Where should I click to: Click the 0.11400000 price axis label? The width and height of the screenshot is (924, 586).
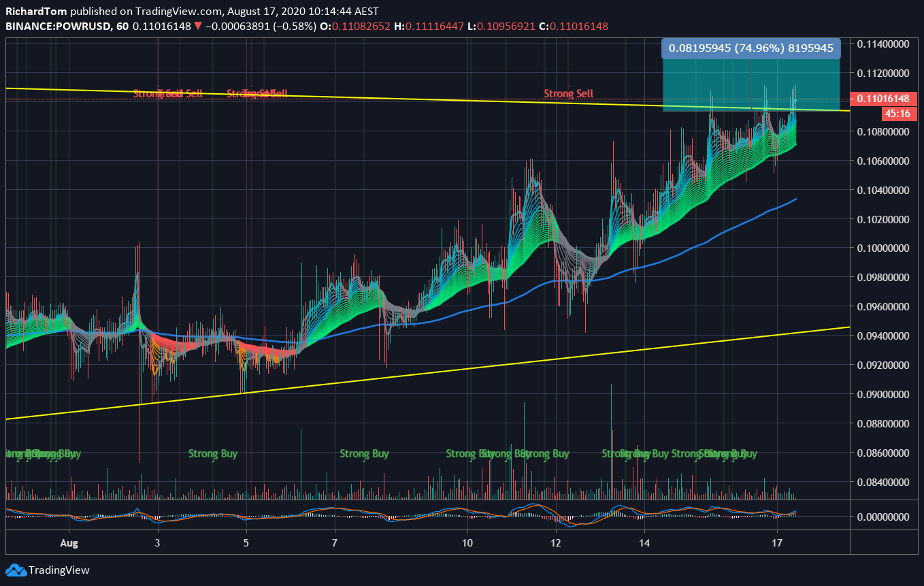pyautogui.click(x=883, y=44)
